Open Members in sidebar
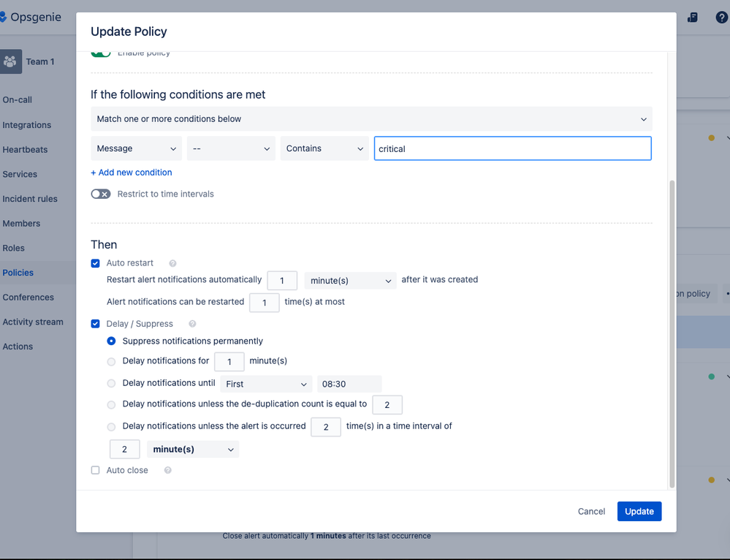The width and height of the screenshot is (730, 560). pyautogui.click(x=21, y=224)
